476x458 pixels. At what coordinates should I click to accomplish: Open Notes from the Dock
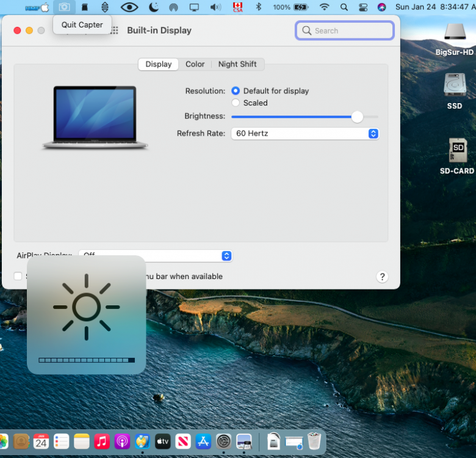tap(81, 442)
